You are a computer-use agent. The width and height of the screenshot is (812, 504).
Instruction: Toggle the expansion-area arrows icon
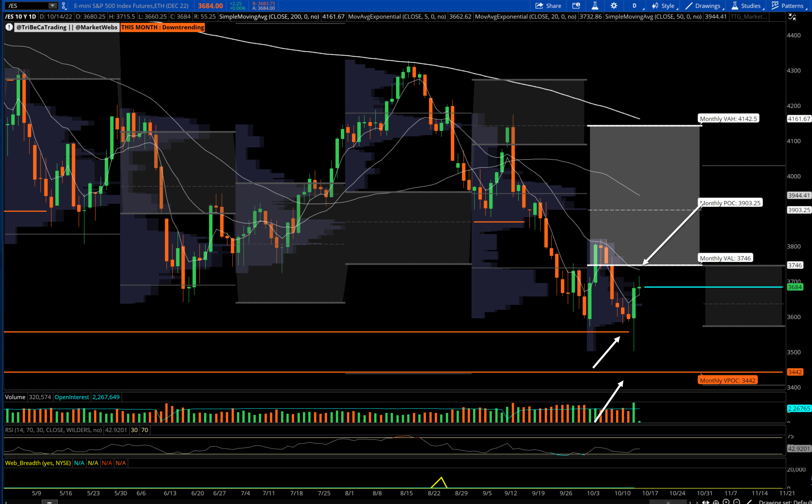pos(705,502)
